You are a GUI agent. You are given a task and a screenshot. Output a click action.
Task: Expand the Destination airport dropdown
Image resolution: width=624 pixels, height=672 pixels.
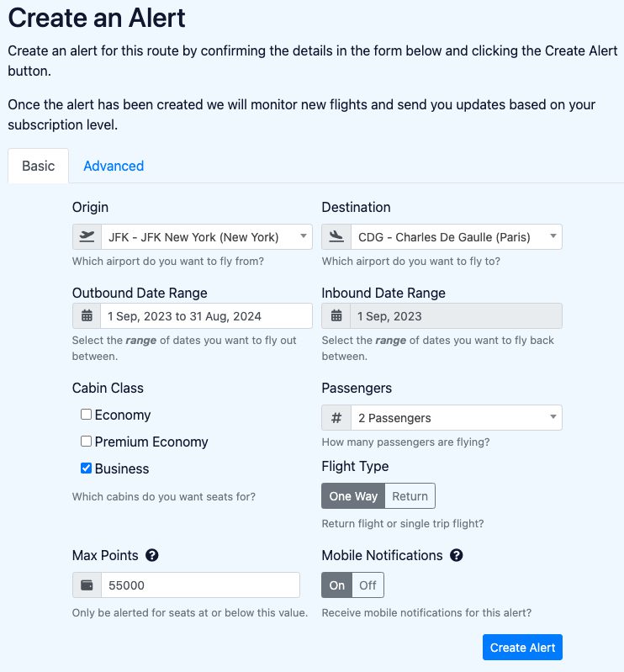pyautogui.click(x=455, y=237)
